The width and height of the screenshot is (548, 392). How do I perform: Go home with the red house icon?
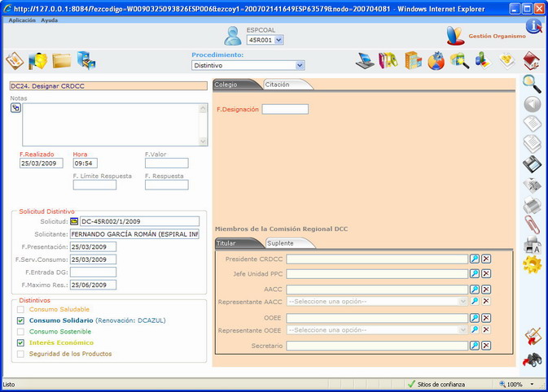532,61
